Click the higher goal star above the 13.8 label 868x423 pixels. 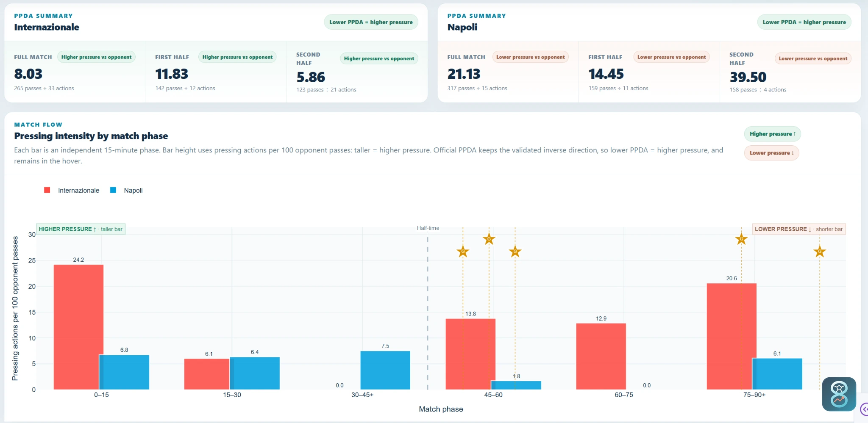(x=489, y=239)
